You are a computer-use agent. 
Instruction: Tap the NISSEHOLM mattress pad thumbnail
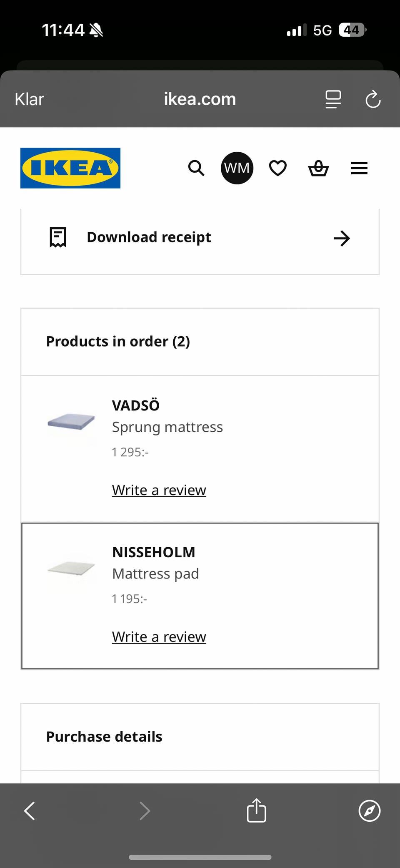pyautogui.click(x=71, y=569)
